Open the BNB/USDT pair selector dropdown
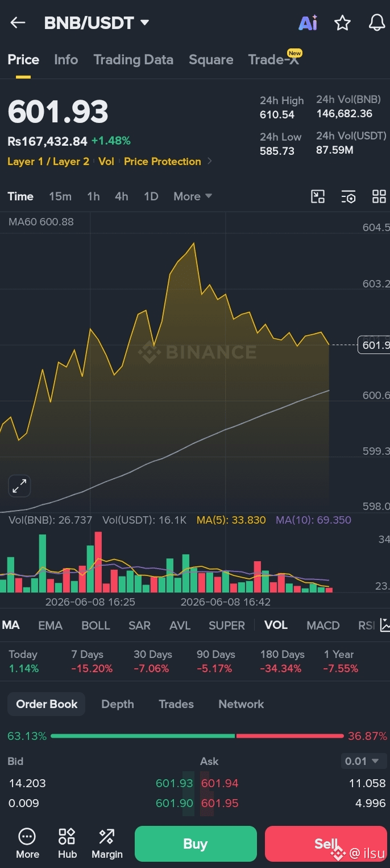Screen dimensions: 390x868 pos(97,23)
